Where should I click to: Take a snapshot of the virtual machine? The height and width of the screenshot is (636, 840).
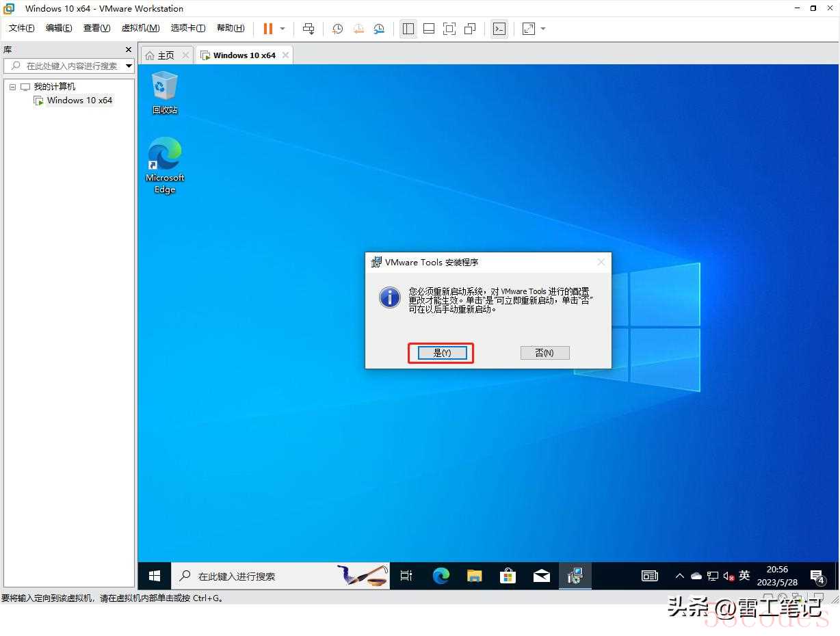tap(337, 29)
